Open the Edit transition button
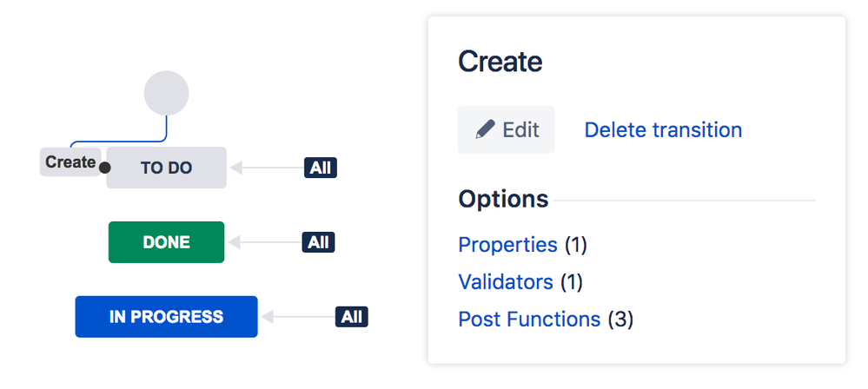Screen dimensions: 868x389 click(x=506, y=129)
